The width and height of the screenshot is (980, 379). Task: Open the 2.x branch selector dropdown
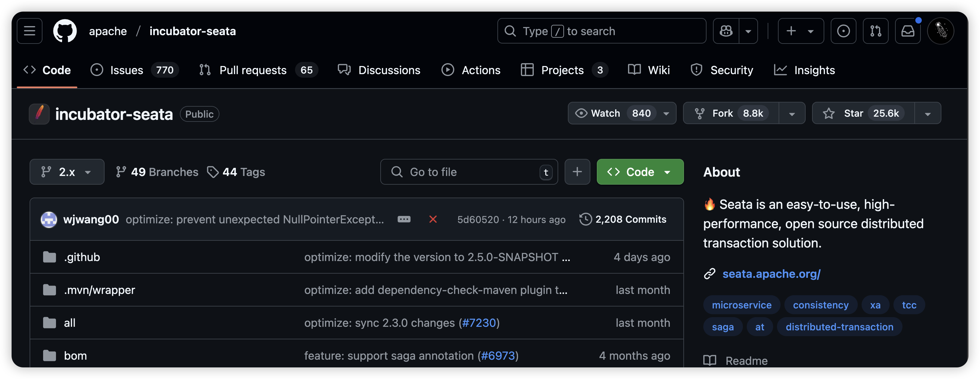click(x=67, y=172)
